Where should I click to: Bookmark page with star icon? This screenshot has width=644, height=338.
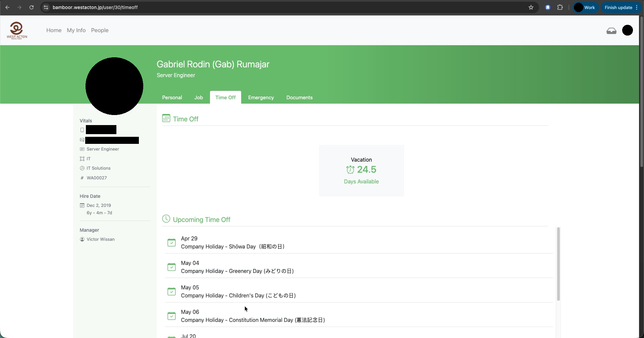tap(531, 7)
